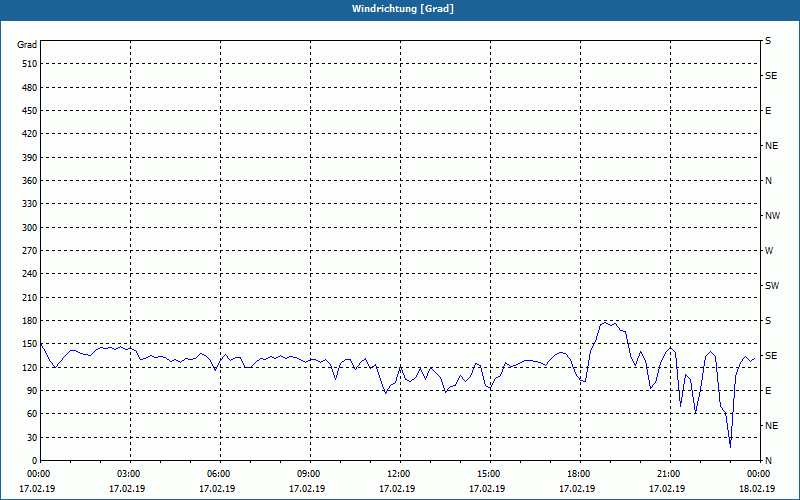Select the 09:00 x-axis time
The image size is (800, 500).
(307, 474)
